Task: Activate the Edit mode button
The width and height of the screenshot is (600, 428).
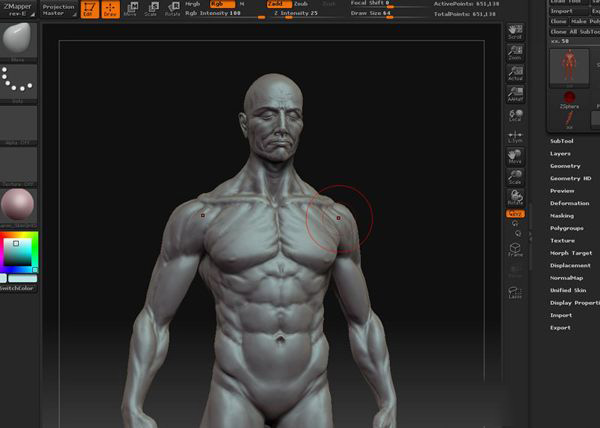Action: tap(88, 10)
